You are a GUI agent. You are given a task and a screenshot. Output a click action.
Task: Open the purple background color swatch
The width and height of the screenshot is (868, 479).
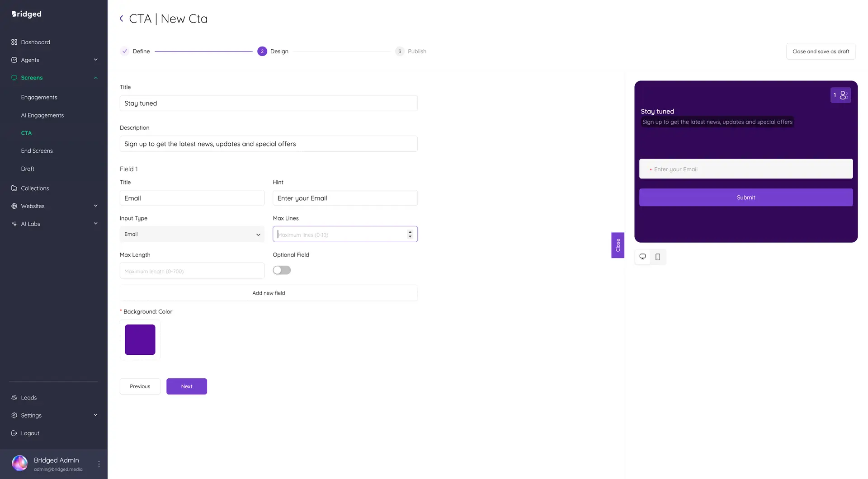[x=140, y=340]
